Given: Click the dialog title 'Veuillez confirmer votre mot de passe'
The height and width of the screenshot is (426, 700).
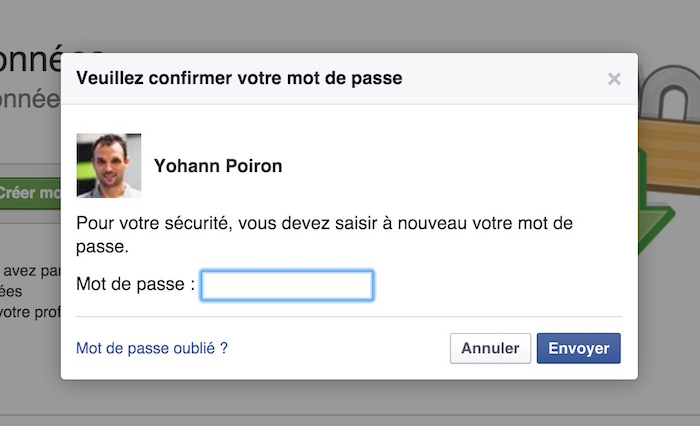Looking at the screenshot, I should click(x=239, y=78).
